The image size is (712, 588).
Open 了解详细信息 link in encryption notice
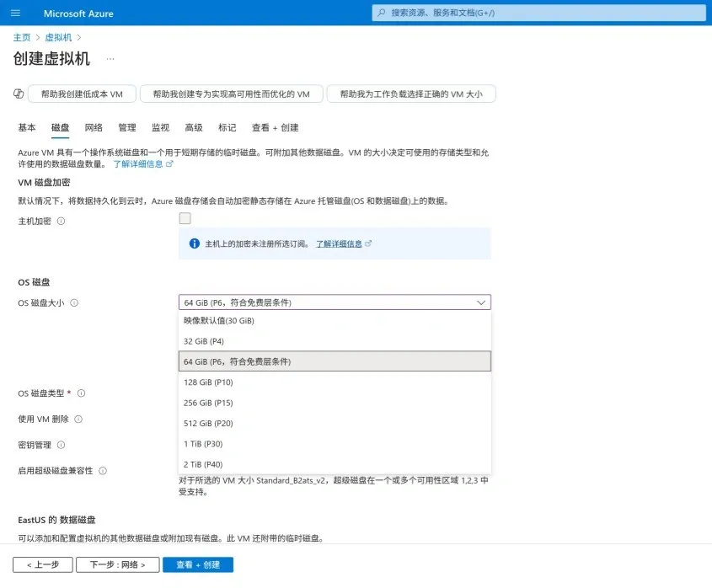pos(340,243)
